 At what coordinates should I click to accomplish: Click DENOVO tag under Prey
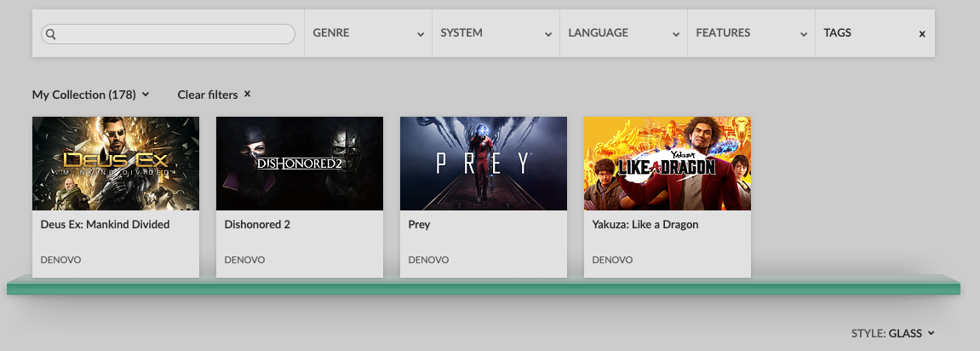(x=428, y=260)
